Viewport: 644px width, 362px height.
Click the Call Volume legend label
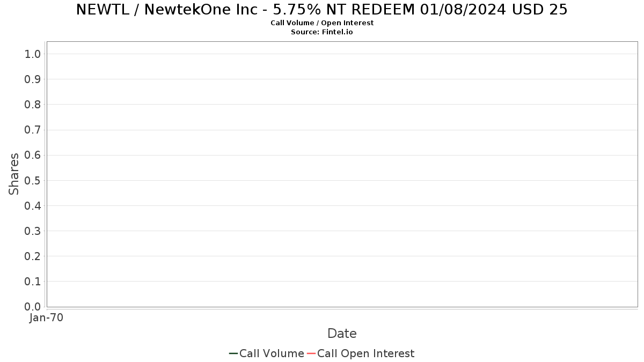click(x=272, y=353)
